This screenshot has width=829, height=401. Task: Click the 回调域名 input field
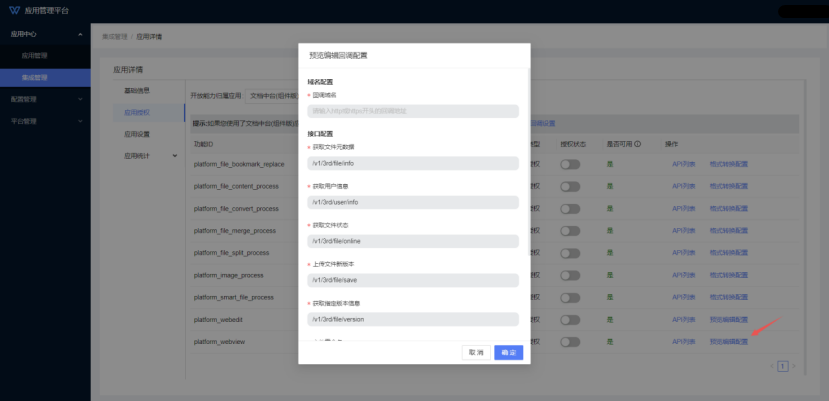pos(413,111)
